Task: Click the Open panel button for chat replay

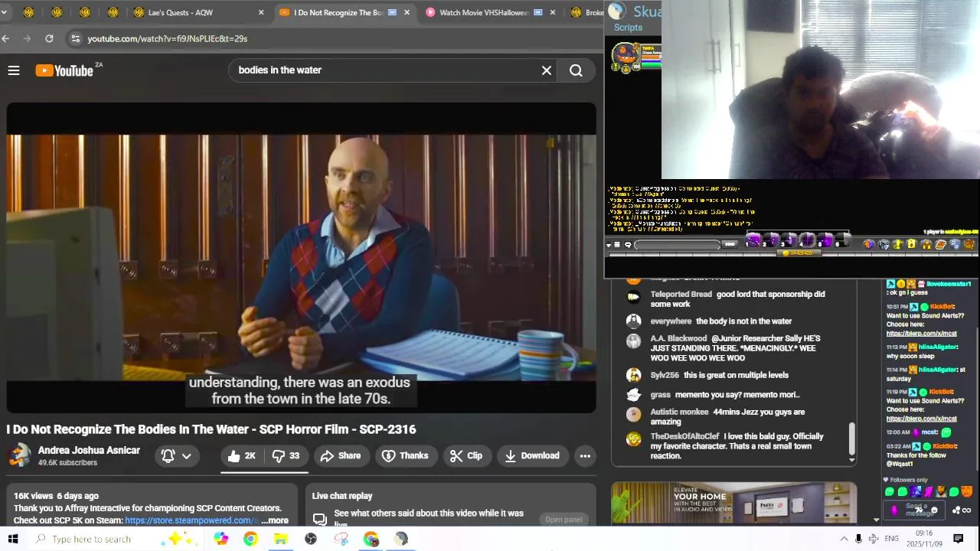Action: point(563,520)
